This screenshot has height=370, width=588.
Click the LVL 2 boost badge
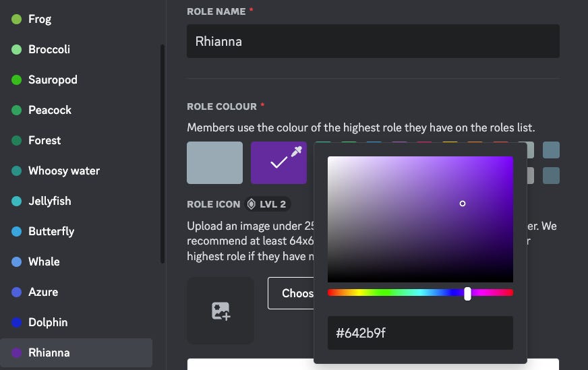[x=268, y=204]
